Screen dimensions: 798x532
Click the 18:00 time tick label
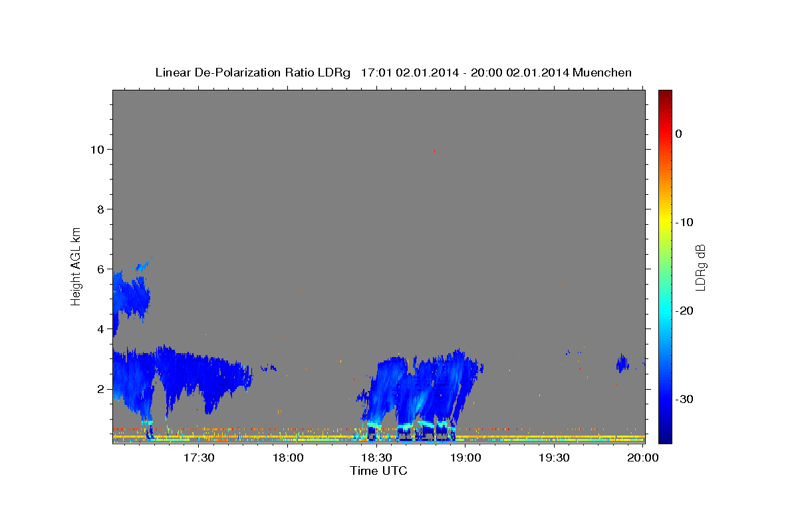(x=289, y=458)
